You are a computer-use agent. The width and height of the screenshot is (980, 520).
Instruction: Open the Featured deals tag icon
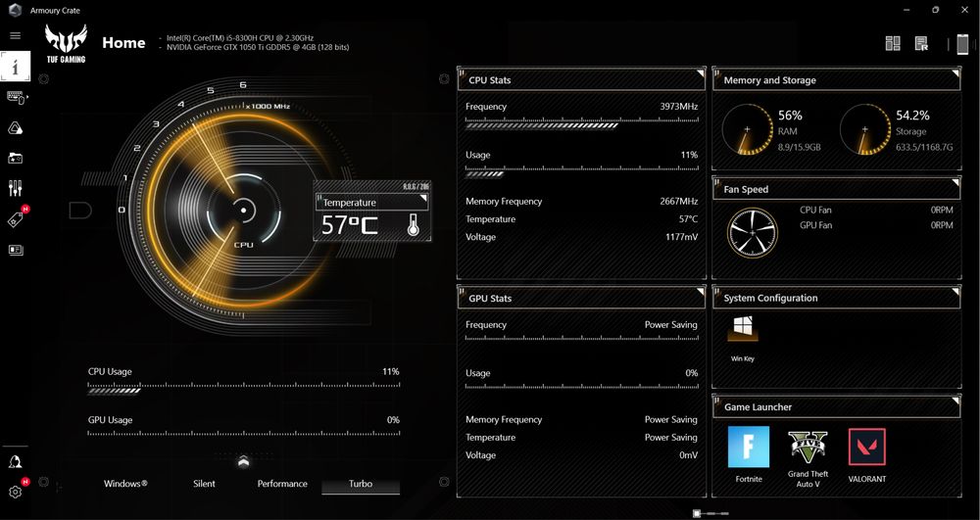15,219
